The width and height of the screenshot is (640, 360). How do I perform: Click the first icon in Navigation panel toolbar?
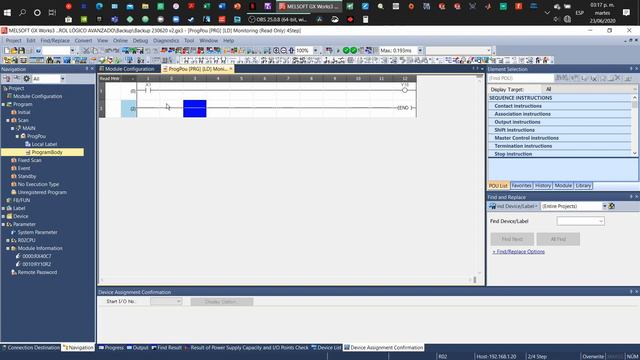point(7,78)
